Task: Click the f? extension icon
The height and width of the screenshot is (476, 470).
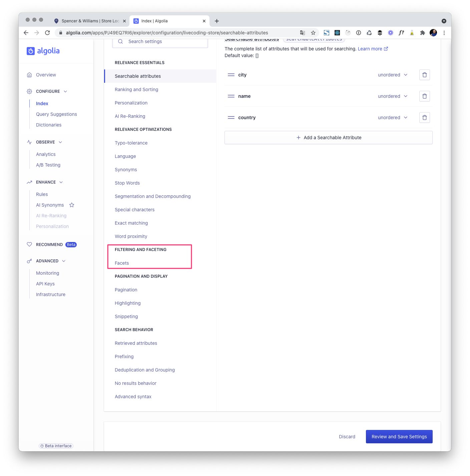Action: point(401,33)
